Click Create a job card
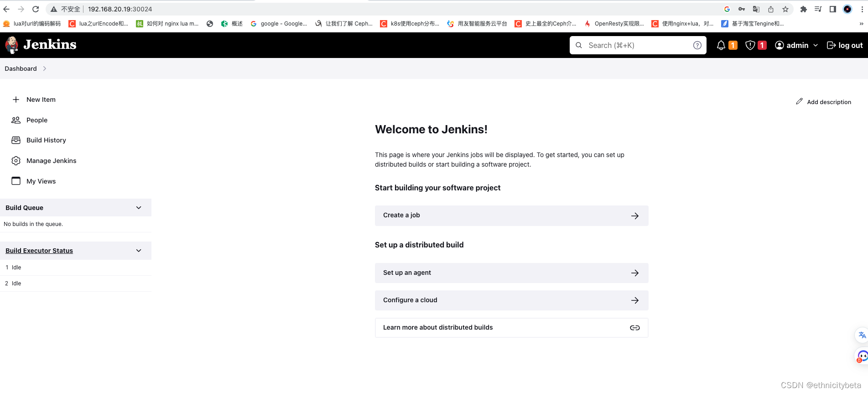This screenshot has height=394, width=868. click(511, 215)
